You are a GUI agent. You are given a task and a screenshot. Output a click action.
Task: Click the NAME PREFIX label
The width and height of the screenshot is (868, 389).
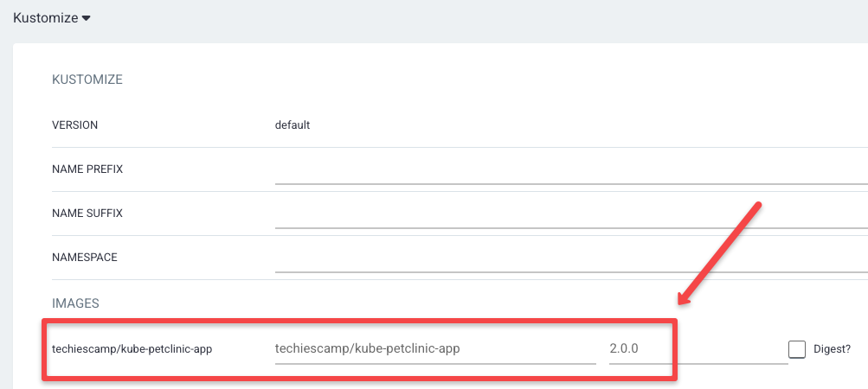tap(87, 169)
